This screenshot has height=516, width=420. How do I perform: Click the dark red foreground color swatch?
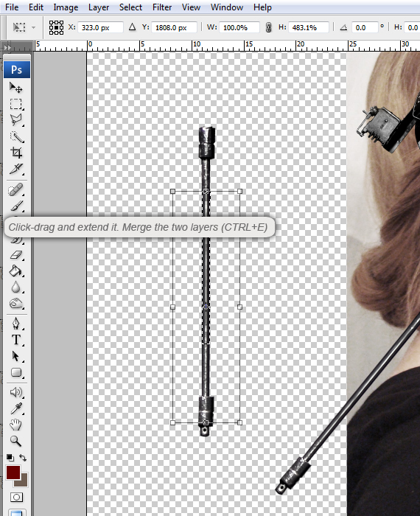tap(13, 473)
